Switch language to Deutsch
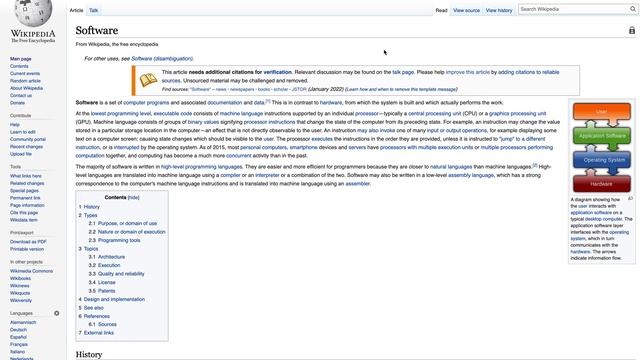The height and width of the screenshot is (360, 640). (18, 330)
